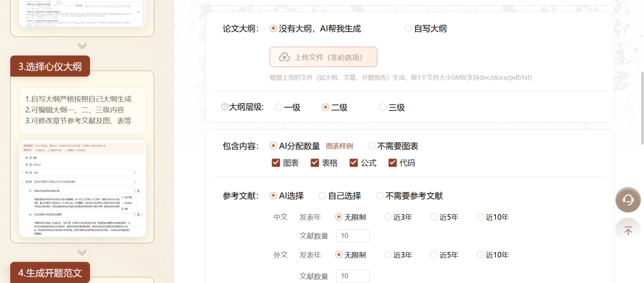Choose 二级 outline level
The width and height of the screenshot is (644, 283).
335,107
